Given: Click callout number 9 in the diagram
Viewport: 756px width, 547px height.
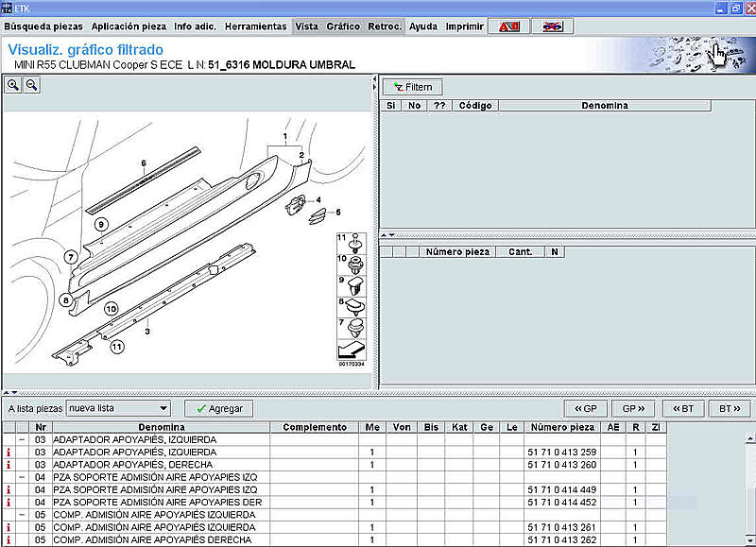Looking at the screenshot, I should (101, 224).
